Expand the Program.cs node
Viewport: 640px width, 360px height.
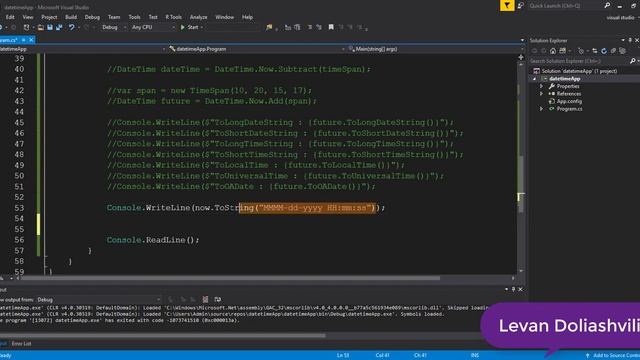click(542, 109)
